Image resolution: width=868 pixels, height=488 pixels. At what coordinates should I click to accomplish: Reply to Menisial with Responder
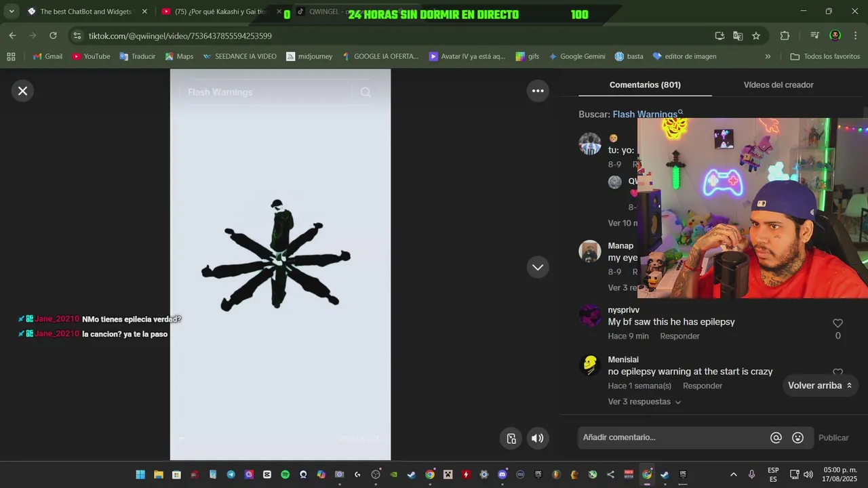(703, 386)
